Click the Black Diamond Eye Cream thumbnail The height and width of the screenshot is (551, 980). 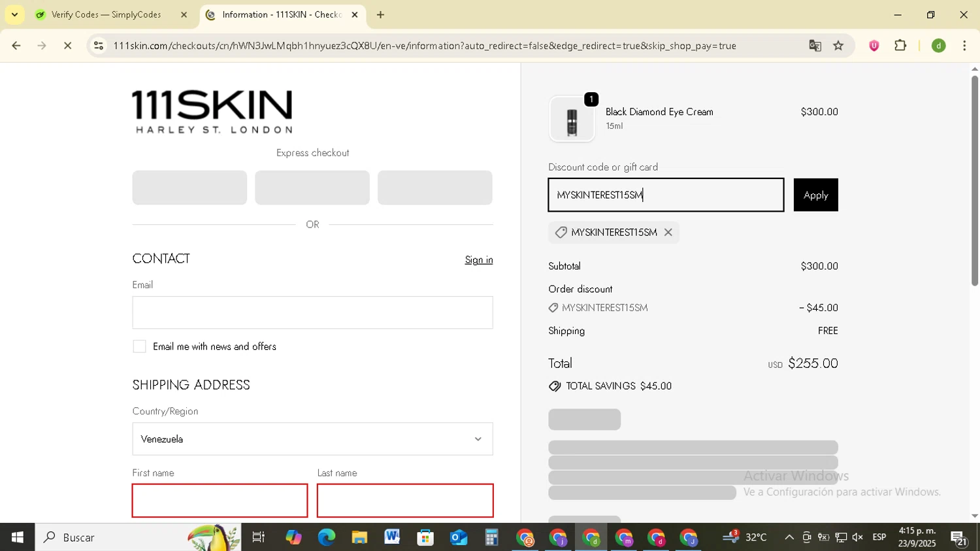tap(572, 120)
